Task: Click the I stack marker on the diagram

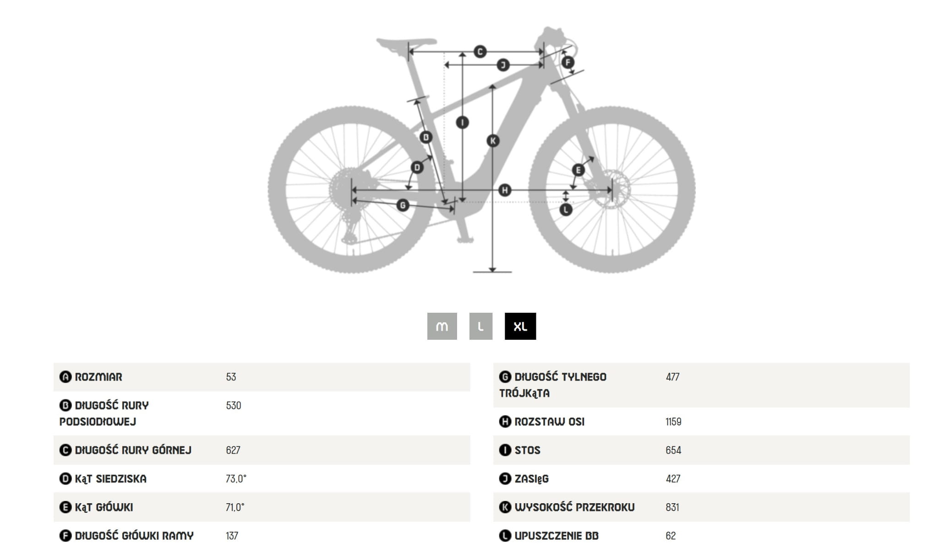Action: pyautogui.click(x=463, y=122)
